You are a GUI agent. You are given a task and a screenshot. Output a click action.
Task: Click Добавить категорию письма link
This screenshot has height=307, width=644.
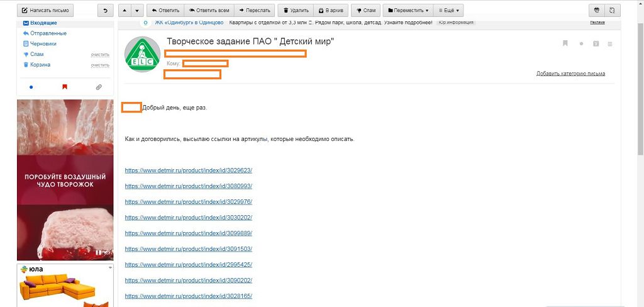[x=570, y=74]
